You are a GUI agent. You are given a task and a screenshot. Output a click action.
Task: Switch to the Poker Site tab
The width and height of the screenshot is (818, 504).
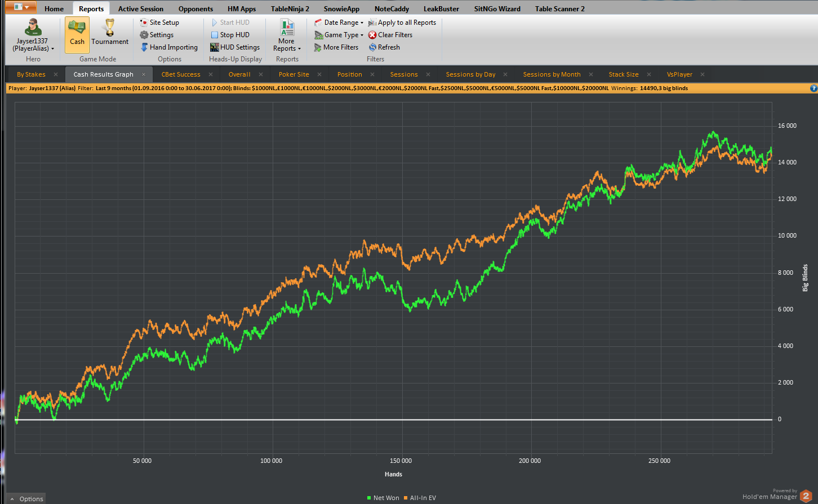click(x=294, y=74)
